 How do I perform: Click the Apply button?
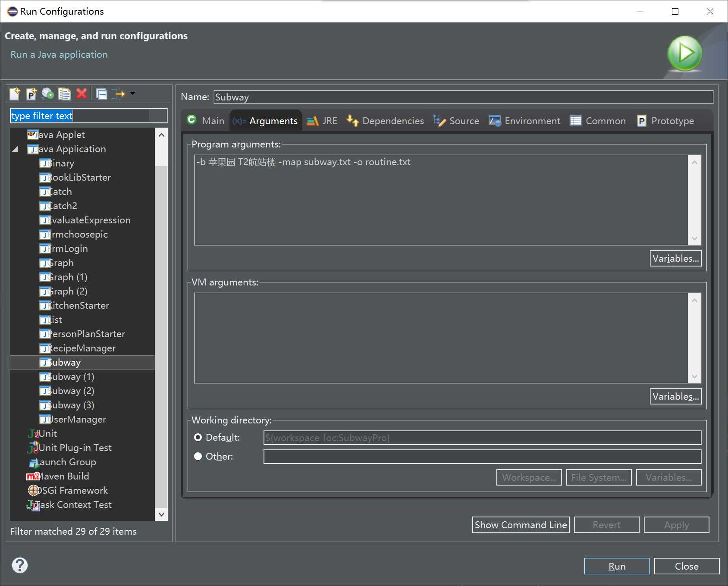click(x=676, y=525)
